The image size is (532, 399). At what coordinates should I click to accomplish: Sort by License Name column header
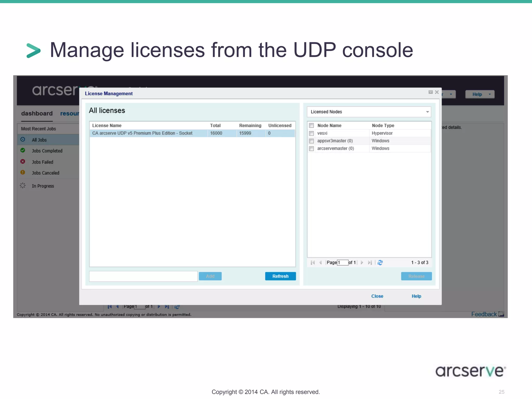pos(107,125)
